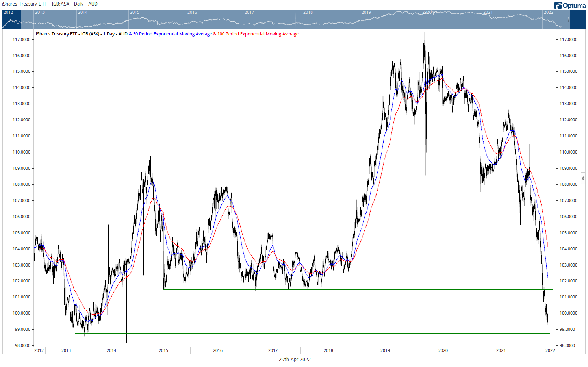Viewport: 588px width, 367px height.
Task: Click the iShares Treasury ETF chart legend title
Action: (82, 34)
